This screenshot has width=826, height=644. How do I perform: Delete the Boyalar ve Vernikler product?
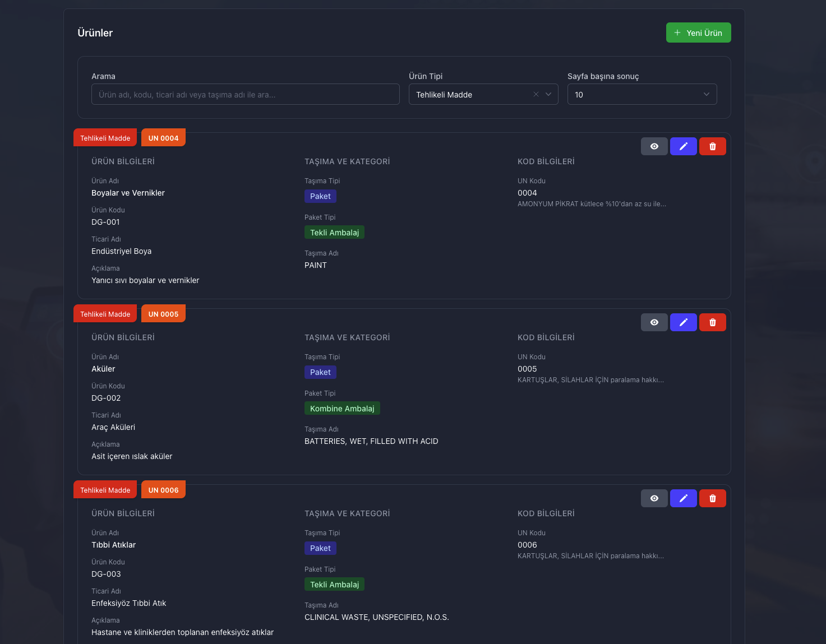712,146
